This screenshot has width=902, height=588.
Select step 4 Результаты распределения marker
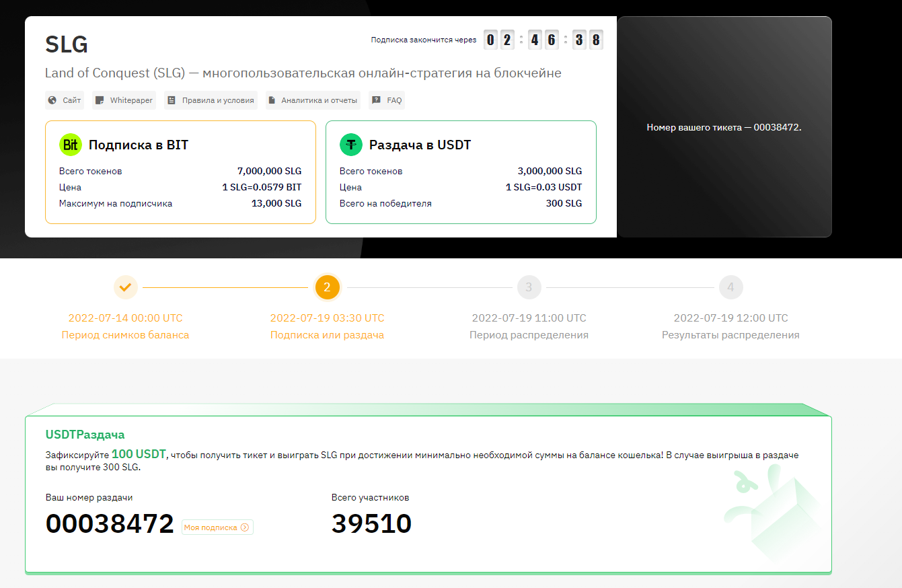(x=730, y=288)
